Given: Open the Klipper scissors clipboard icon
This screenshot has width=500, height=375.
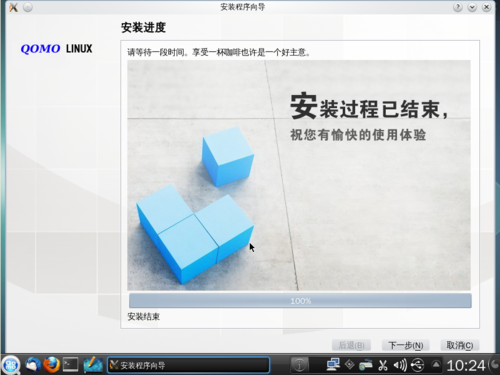Looking at the screenshot, I should point(383,365).
